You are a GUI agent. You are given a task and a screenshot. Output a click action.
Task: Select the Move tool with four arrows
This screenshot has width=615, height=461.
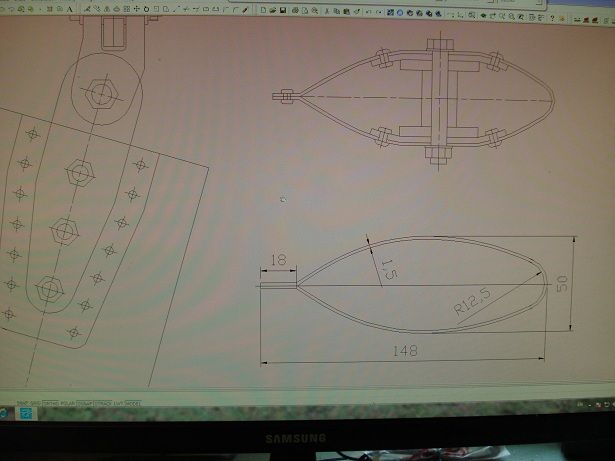[x=136, y=10]
